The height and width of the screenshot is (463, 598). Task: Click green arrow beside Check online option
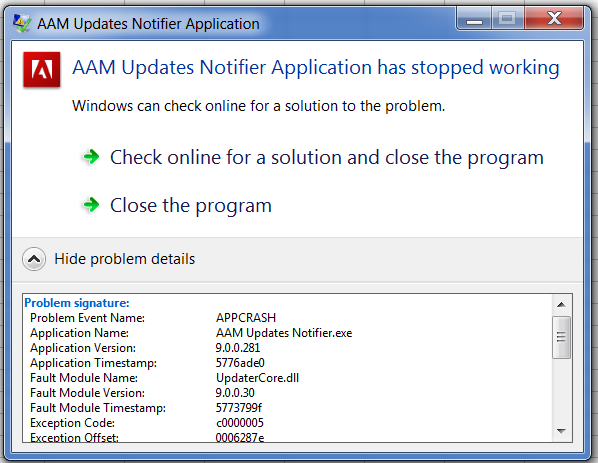point(91,157)
